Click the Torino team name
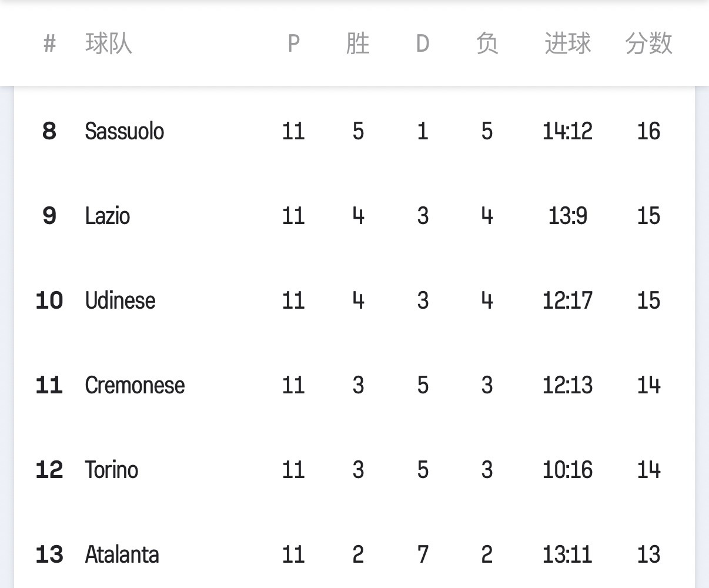The image size is (709, 588). tap(112, 470)
